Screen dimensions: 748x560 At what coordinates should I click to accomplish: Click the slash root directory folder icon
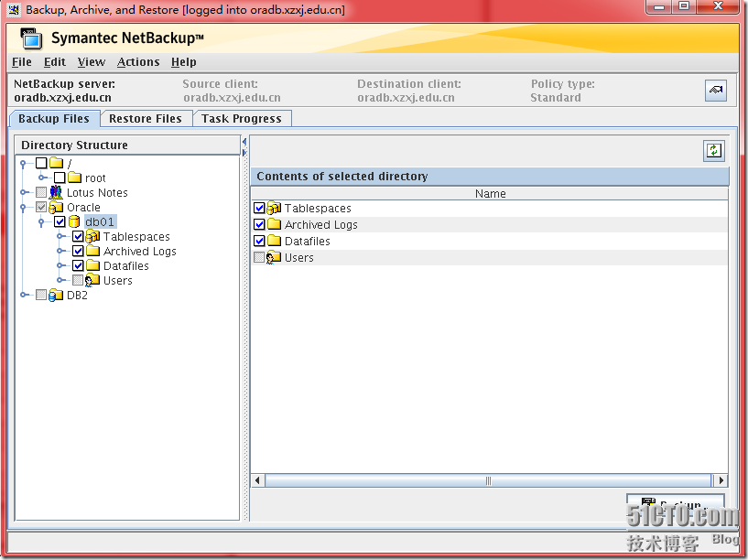point(56,163)
